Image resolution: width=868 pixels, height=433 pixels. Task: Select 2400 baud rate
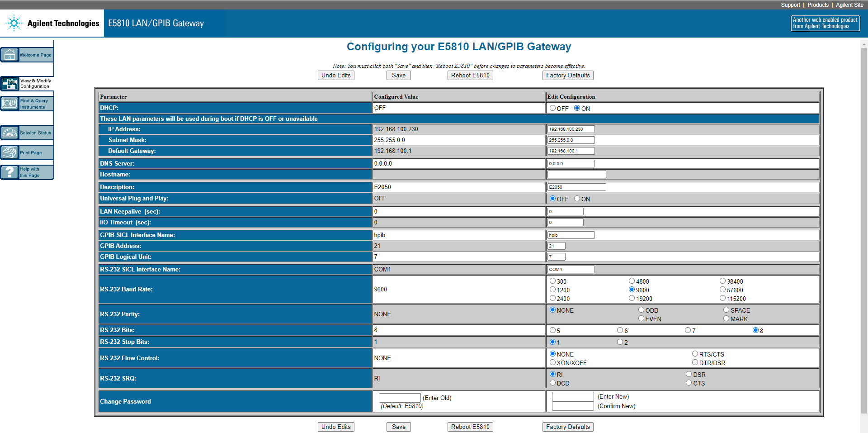click(552, 298)
